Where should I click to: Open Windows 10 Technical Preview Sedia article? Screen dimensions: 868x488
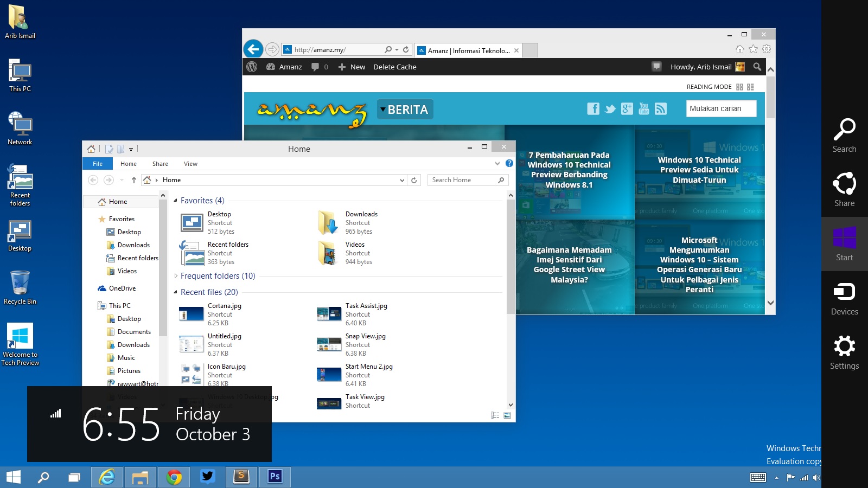[699, 170]
